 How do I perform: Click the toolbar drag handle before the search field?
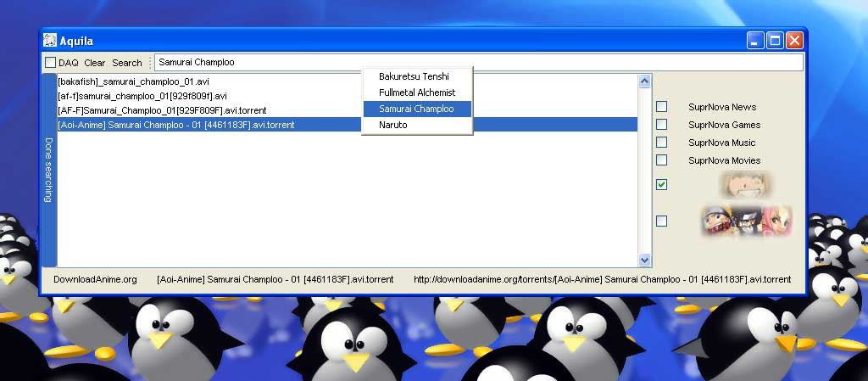coord(149,63)
